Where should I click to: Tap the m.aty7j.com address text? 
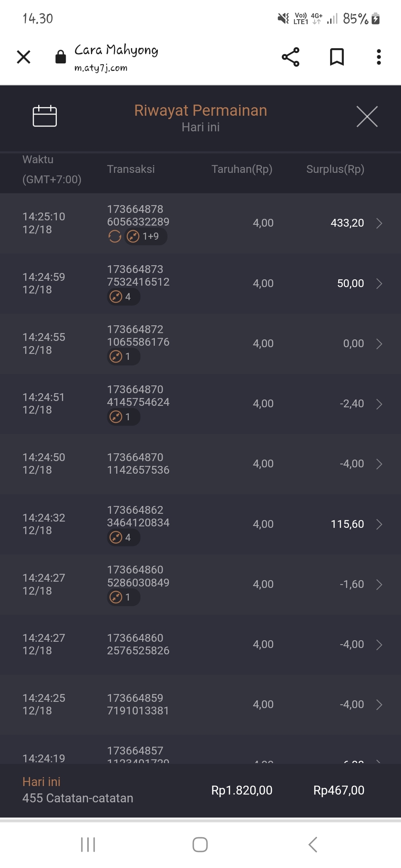pyautogui.click(x=101, y=68)
